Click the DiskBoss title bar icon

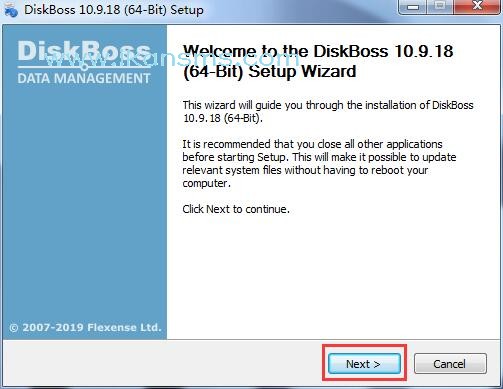tap(11, 10)
